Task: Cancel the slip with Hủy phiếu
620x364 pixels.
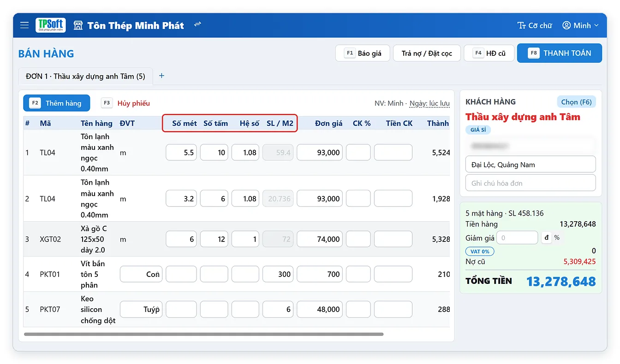Action: (x=126, y=103)
